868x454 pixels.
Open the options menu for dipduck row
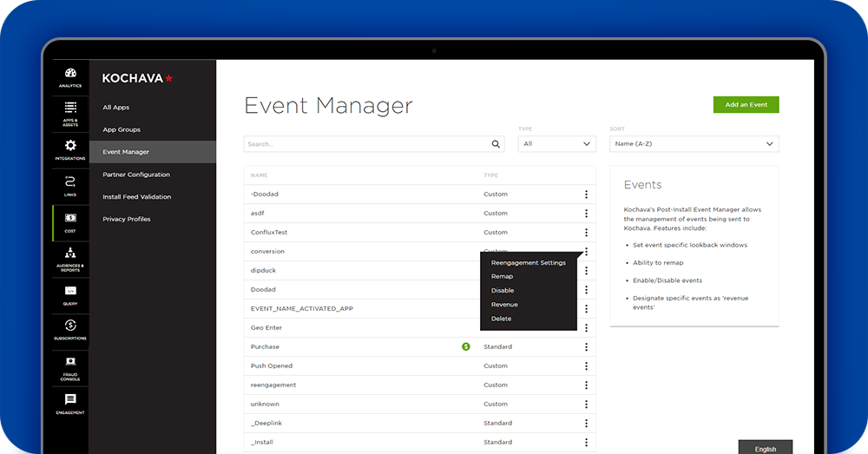point(586,271)
